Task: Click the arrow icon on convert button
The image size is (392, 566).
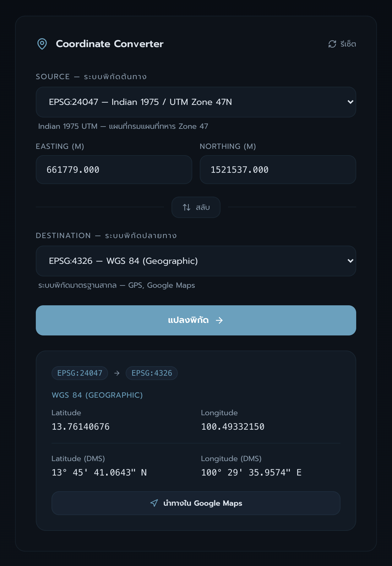Action: (219, 320)
